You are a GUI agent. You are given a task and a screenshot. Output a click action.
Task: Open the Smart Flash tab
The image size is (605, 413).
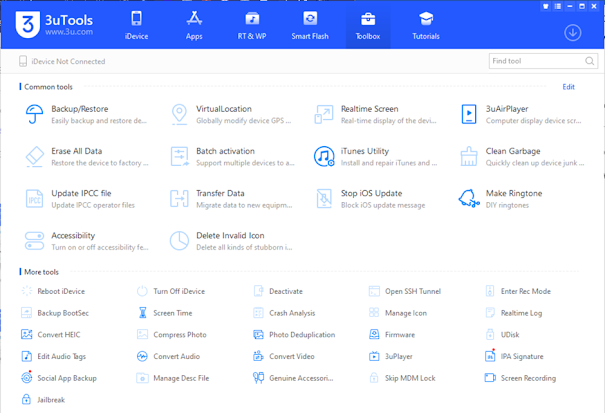(x=310, y=25)
